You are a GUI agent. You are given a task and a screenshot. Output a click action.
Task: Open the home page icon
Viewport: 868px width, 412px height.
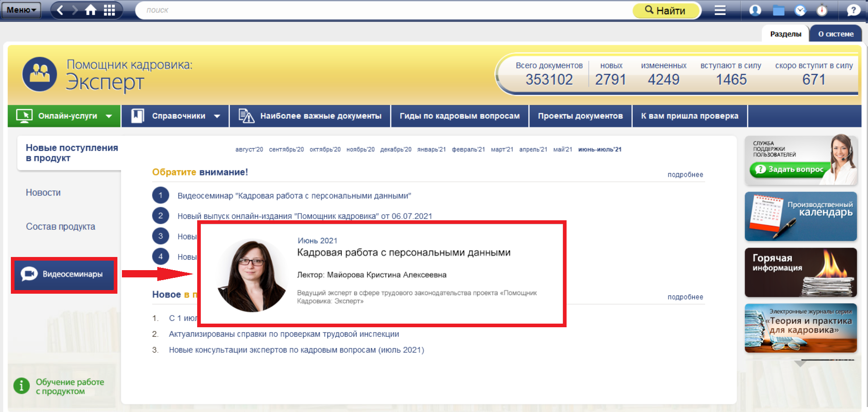(91, 10)
